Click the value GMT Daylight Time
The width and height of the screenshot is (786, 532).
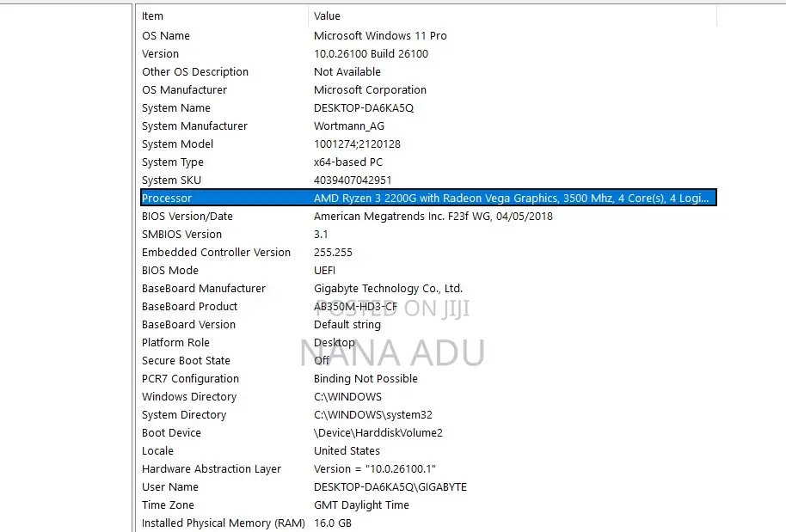click(x=361, y=505)
